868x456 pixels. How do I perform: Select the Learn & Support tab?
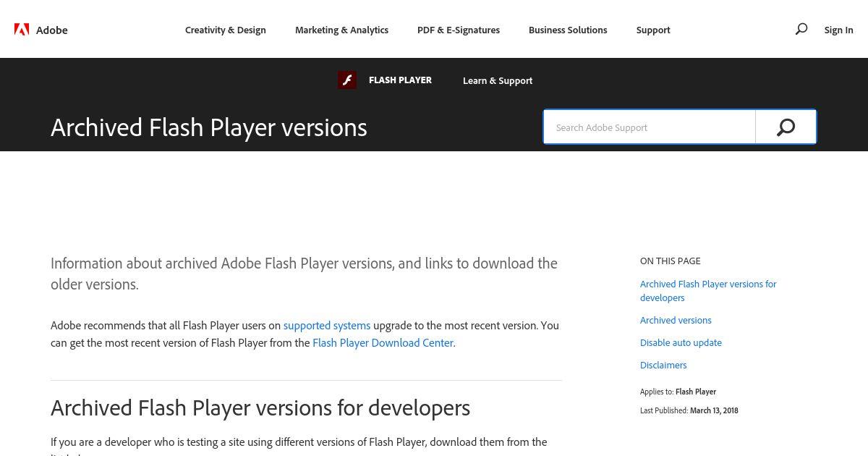[498, 80]
